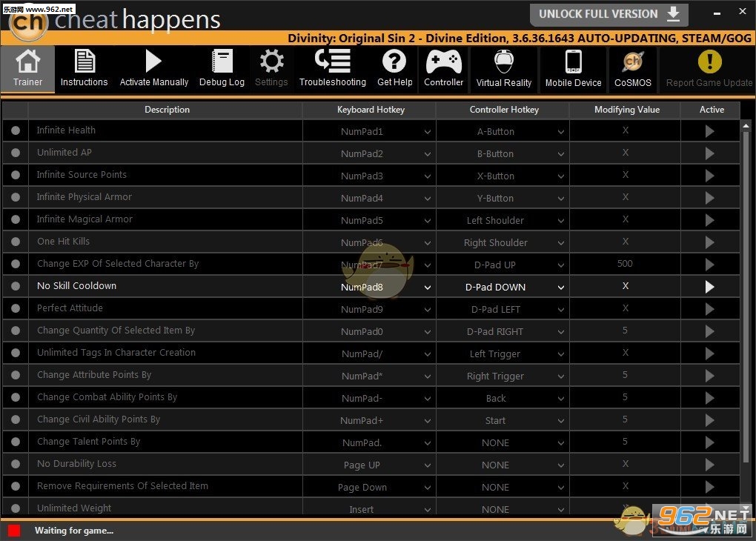Open the Settings tab
This screenshot has height=541, width=756.
[x=271, y=68]
